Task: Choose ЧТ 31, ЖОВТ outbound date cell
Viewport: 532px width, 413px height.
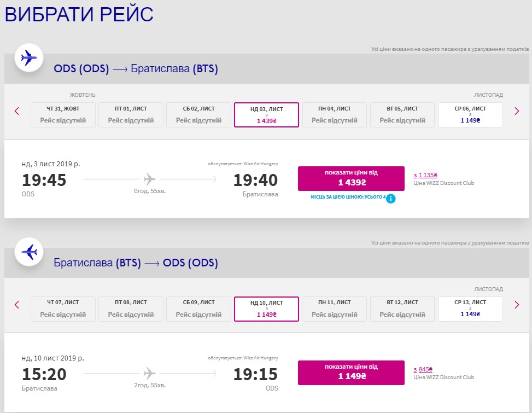Action: click(x=63, y=115)
